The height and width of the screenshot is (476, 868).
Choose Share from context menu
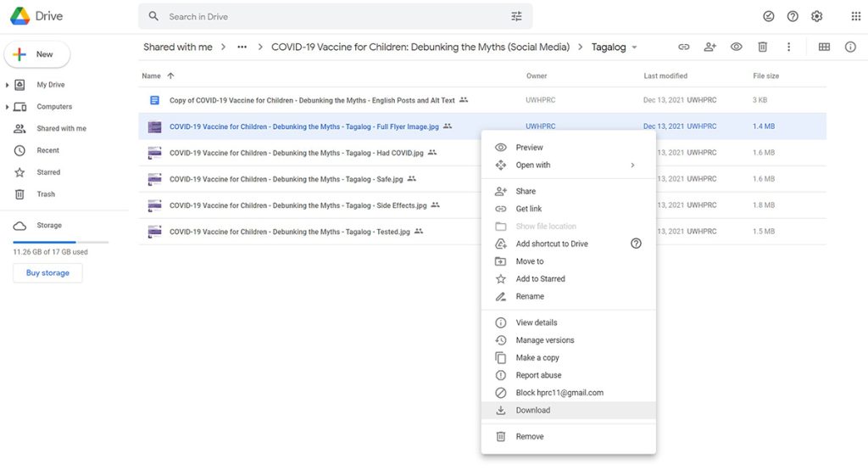(x=569, y=191)
